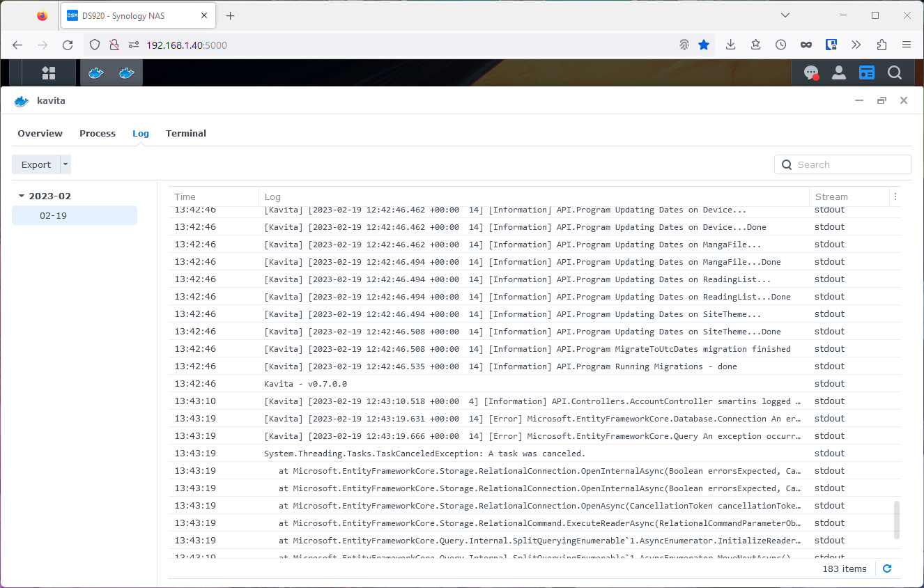The image size is (924, 588).
Task: Open the widgets panel icon
Action: pyautogui.click(x=866, y=72)
